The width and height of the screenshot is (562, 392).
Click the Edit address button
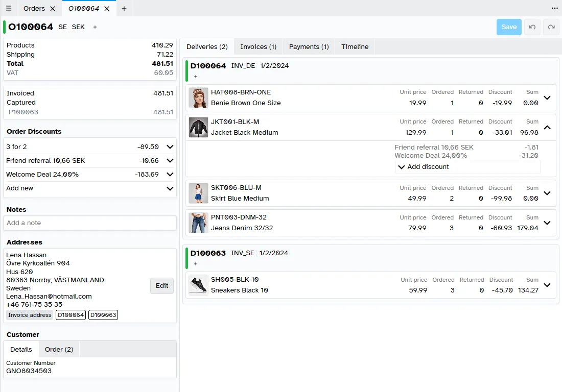pyautogui.click(x=162, y=286)
